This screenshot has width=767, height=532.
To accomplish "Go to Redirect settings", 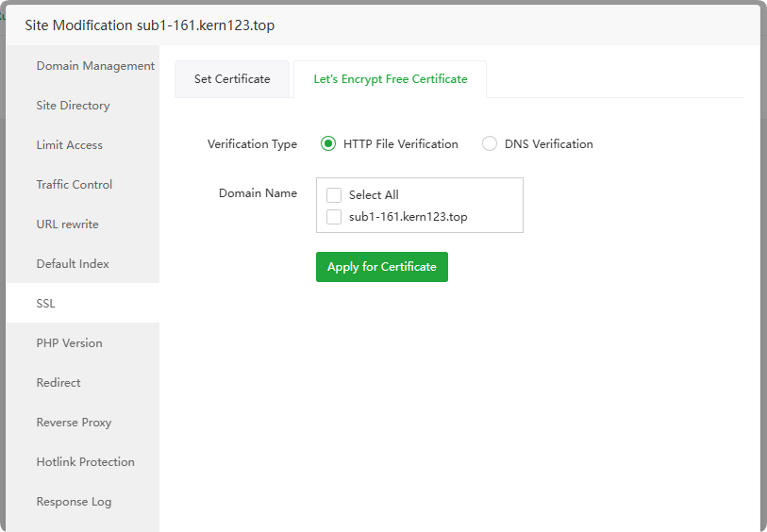I will click(58, 383).
